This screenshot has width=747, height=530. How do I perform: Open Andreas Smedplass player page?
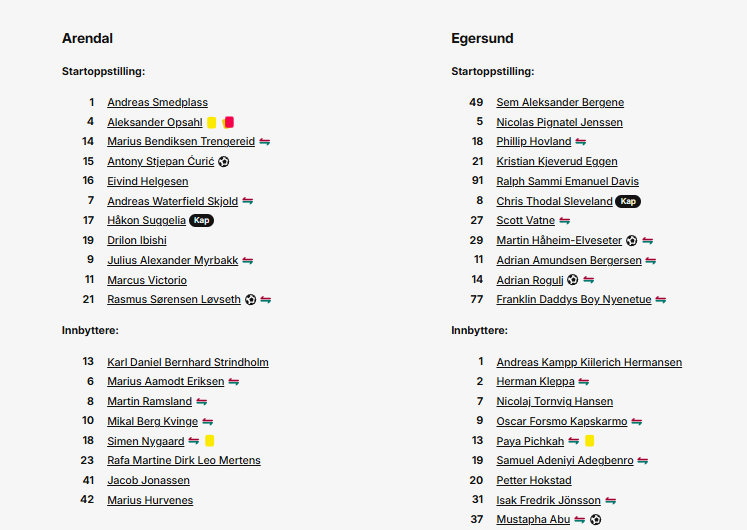click(x=157, y=102)
